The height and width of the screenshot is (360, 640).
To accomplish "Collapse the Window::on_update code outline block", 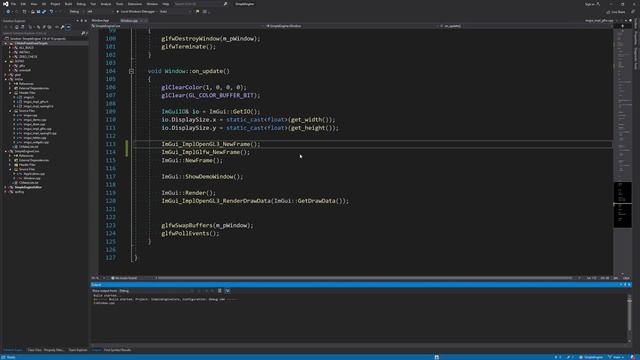I will click(131, 71).
